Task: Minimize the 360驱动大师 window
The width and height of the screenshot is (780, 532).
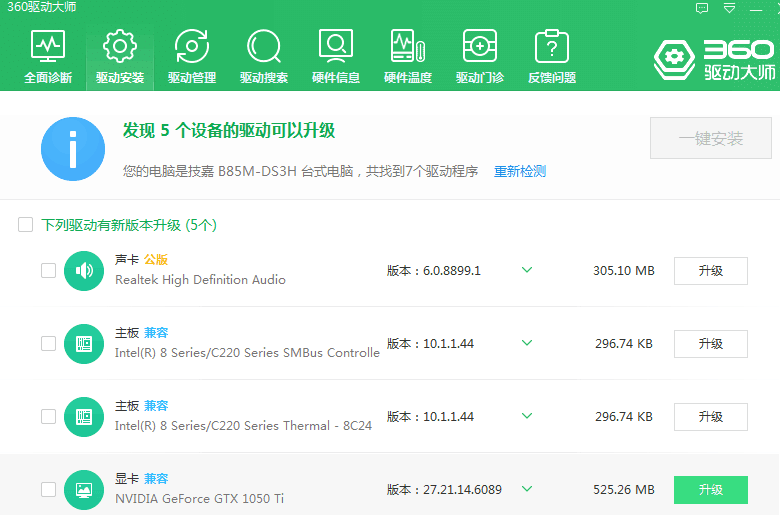Action: (756, 9)
